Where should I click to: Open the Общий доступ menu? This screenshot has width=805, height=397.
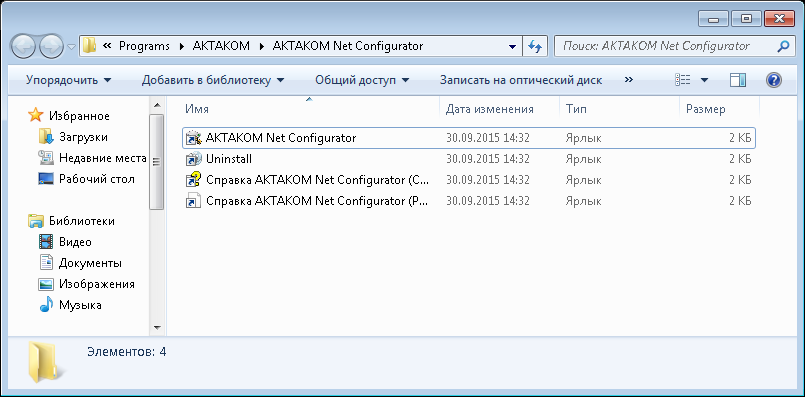click(x=362, y=80)
